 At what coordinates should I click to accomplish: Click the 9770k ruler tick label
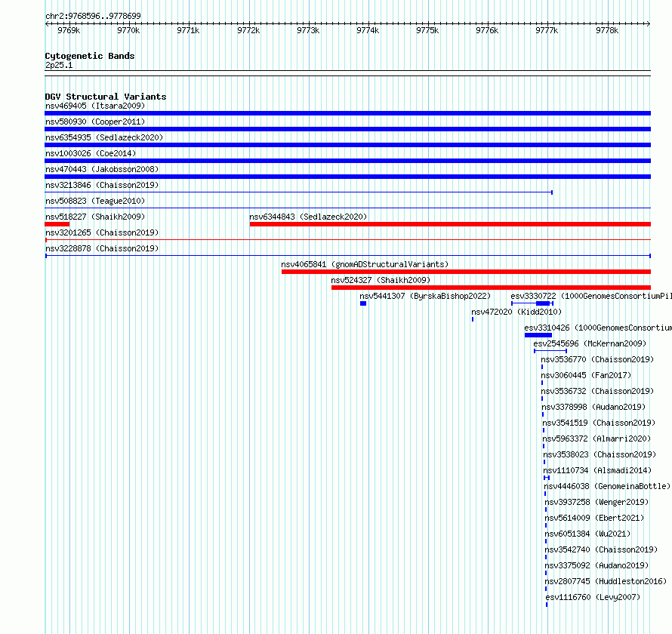point(128,30)
